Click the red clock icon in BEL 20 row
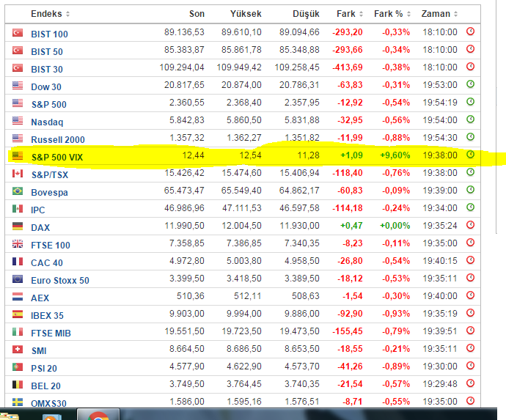This screenshot has width=506, height=420. [471, 383]
